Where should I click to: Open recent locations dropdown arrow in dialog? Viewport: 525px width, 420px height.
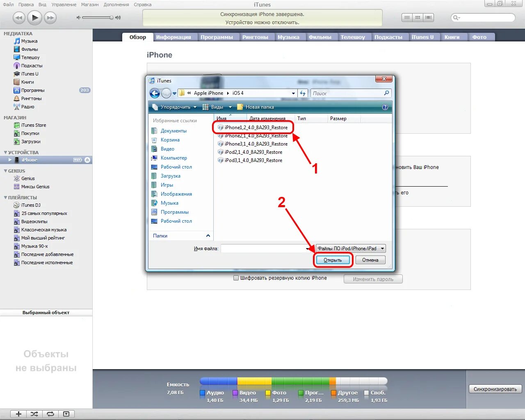tap(175, 94)
